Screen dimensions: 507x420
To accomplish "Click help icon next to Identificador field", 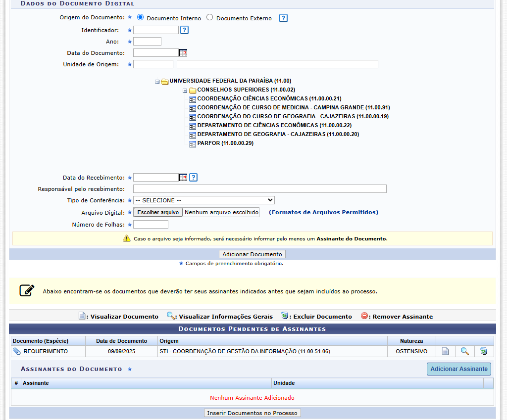I will (x=184, y=30).
